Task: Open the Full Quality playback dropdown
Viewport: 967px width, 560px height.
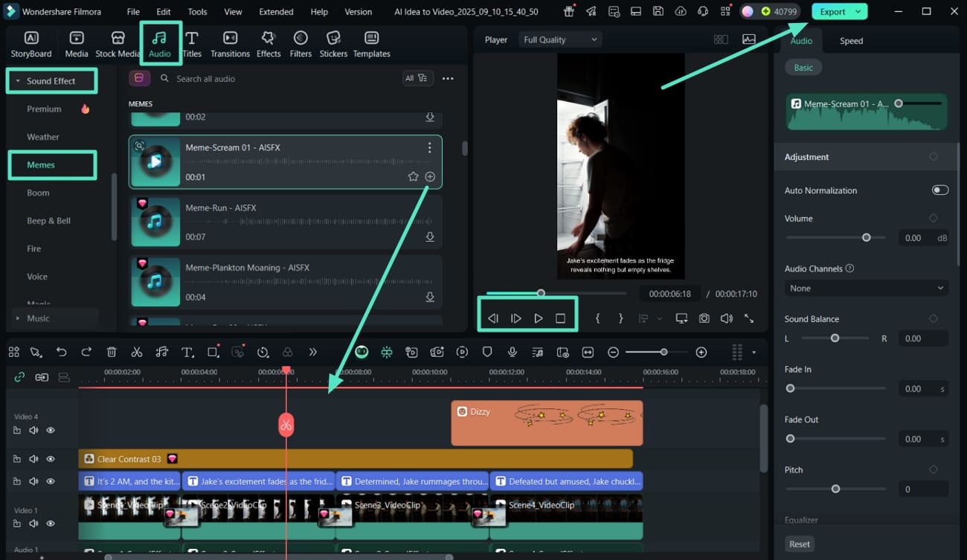Action: pyautogui.click(x=560, y=39)
